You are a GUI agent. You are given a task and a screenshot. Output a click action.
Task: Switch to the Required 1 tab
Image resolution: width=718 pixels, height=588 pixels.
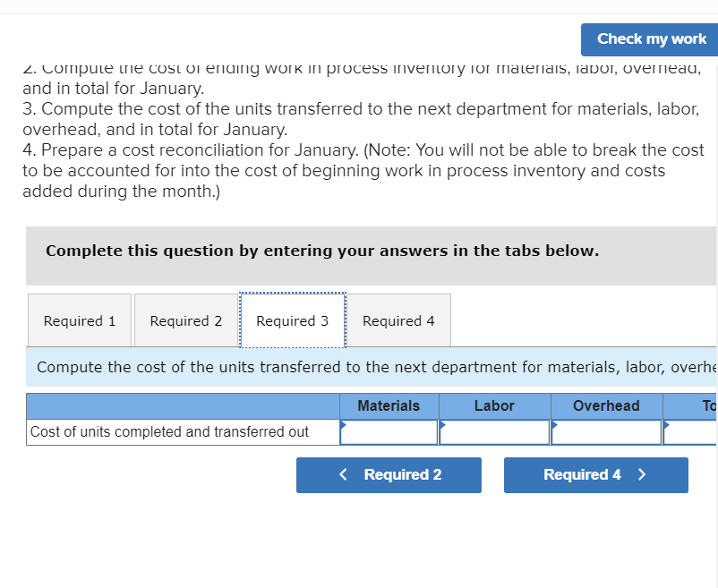click(79, 320)
